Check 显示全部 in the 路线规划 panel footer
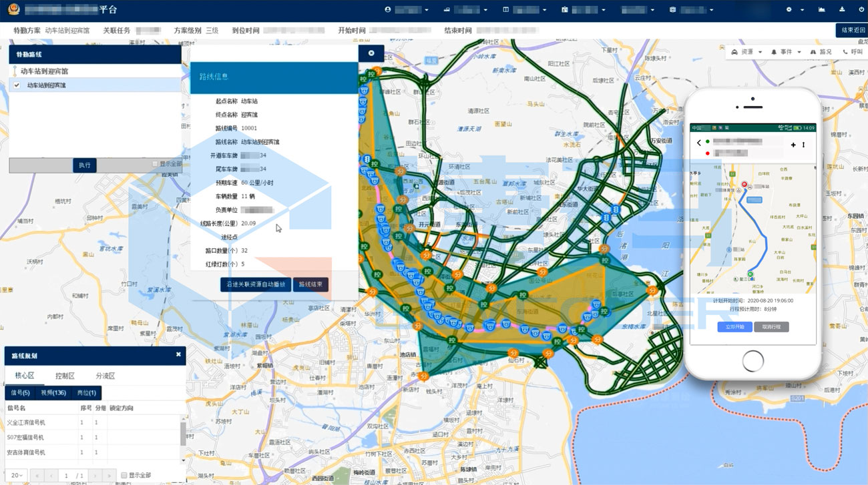 tap(124, 475)
